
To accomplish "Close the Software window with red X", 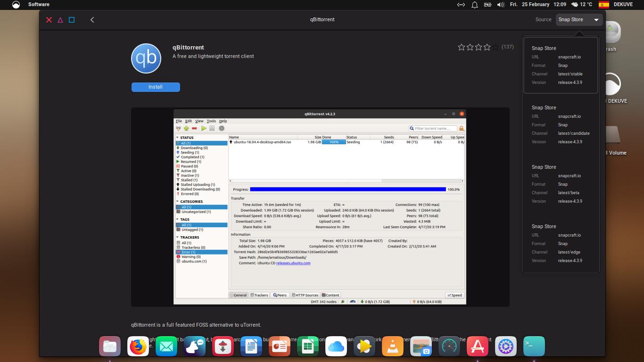I will [x=49, y=20].
